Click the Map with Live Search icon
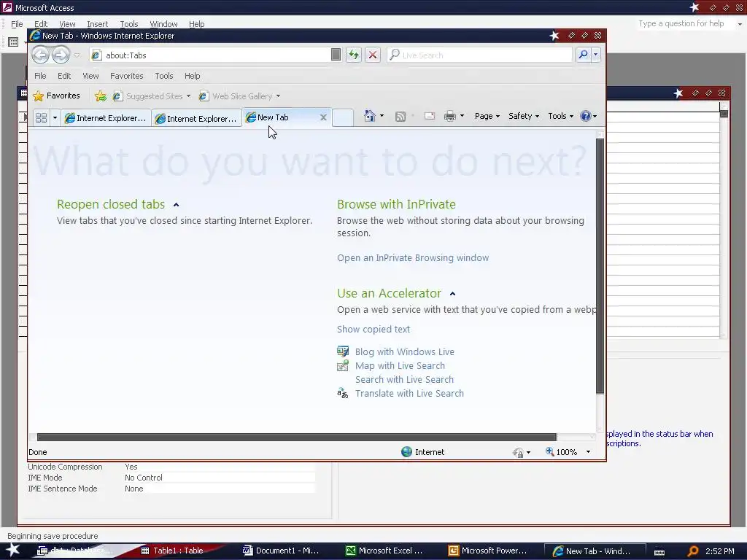 [x=343, y=365]
